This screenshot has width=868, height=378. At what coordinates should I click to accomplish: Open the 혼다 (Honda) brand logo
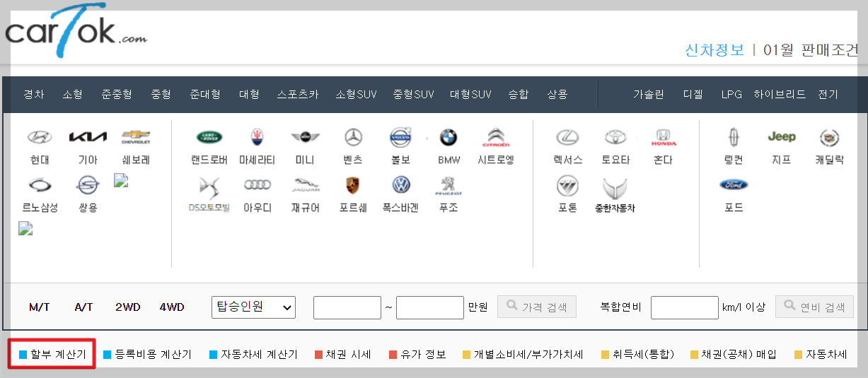point(663,137)
